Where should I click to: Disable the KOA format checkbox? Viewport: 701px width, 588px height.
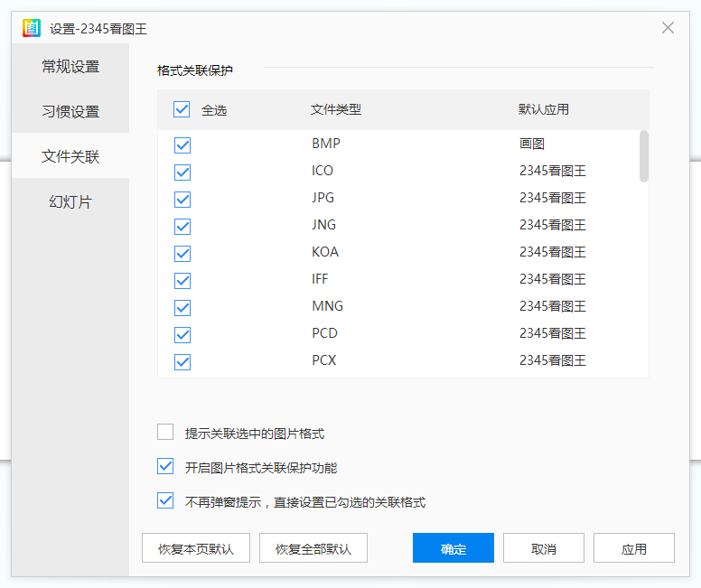[x=182, y=254]
